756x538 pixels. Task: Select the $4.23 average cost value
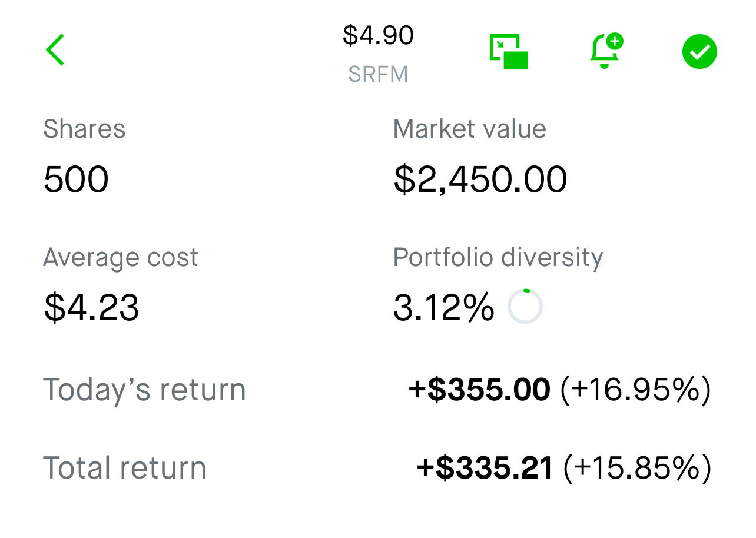point(91,308)
